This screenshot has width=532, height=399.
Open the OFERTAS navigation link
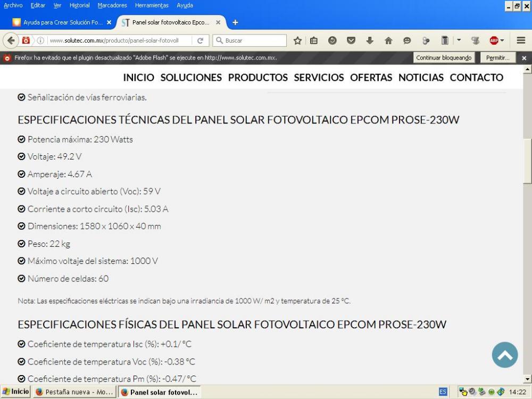(371, 77)
